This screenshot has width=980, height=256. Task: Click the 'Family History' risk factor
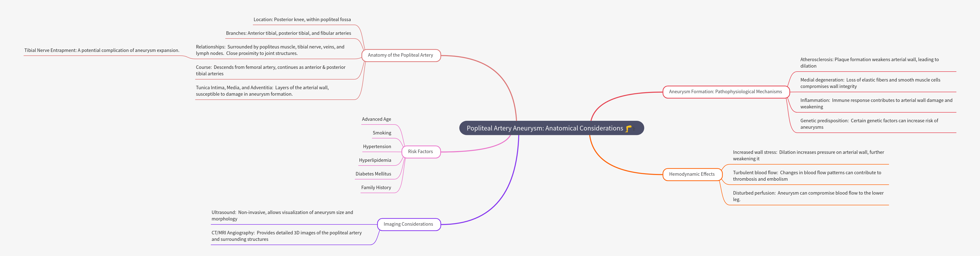click(376, 188)
